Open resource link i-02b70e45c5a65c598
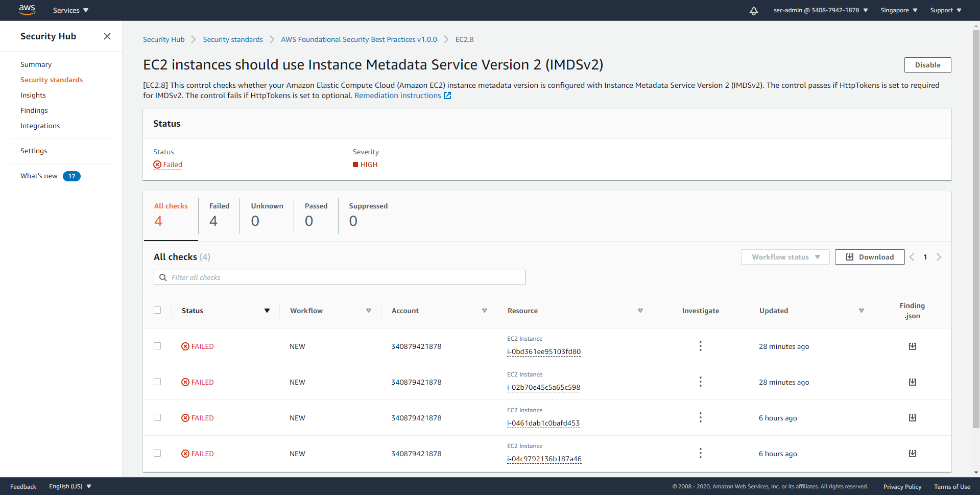The image size is (980, 495). (x=543, y=387)
